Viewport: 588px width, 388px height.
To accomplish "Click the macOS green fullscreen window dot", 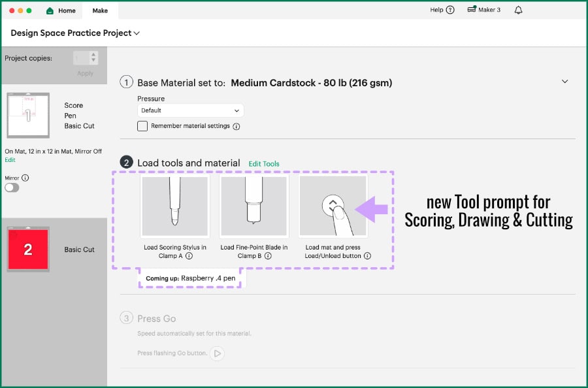I will click(x=29, y=10).
